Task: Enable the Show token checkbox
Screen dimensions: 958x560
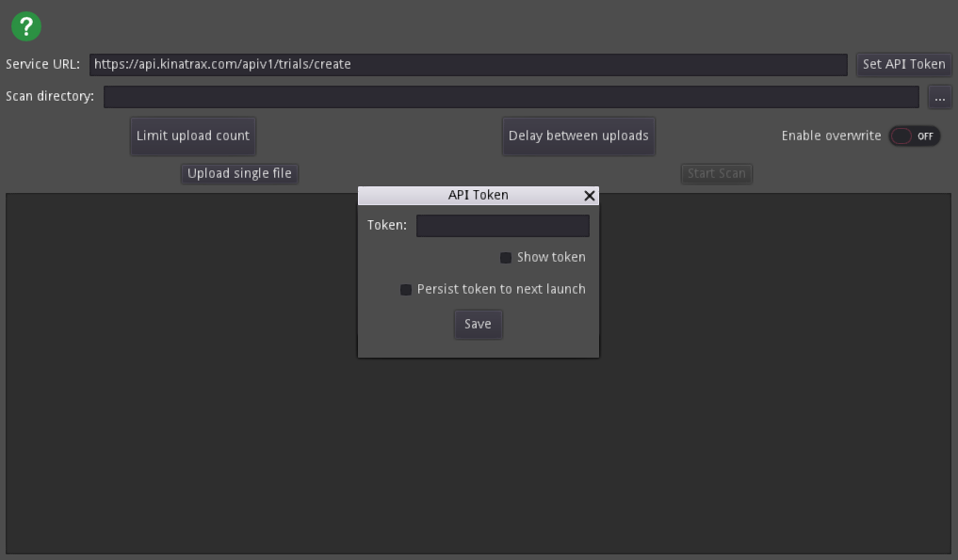Action: tap(506, 258)
